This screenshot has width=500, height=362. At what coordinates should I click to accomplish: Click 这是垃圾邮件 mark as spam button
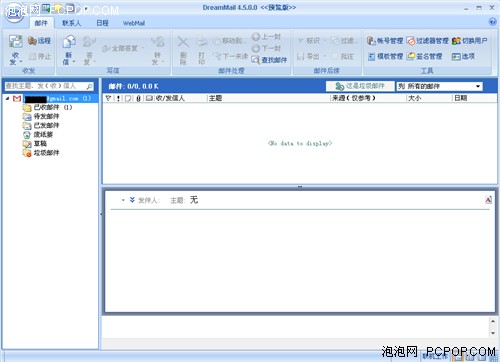point(360,86)
